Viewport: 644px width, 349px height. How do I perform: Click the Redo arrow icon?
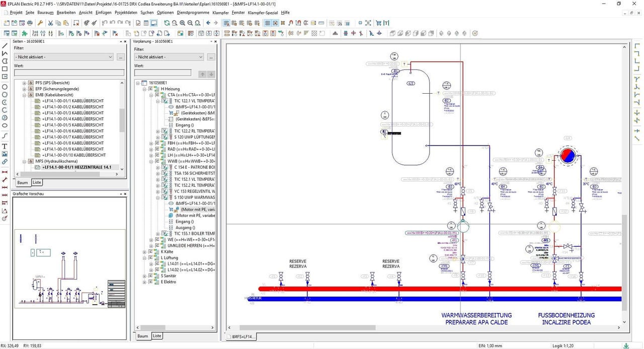tap(121, 23)
